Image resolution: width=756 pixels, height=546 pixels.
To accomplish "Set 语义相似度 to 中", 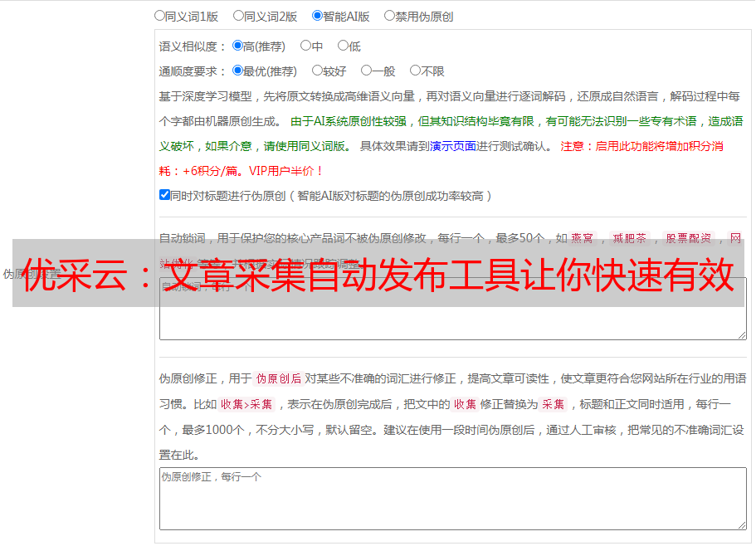I will (305, 46).
